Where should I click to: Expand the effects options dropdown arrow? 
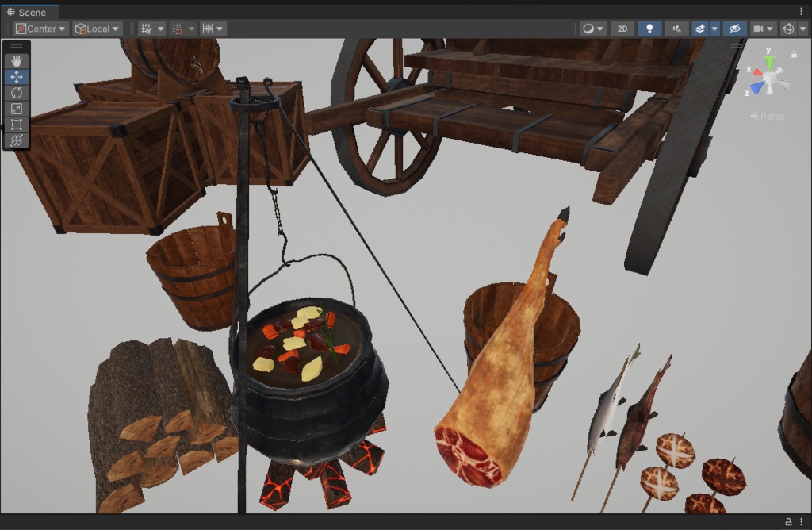[714, 29]
